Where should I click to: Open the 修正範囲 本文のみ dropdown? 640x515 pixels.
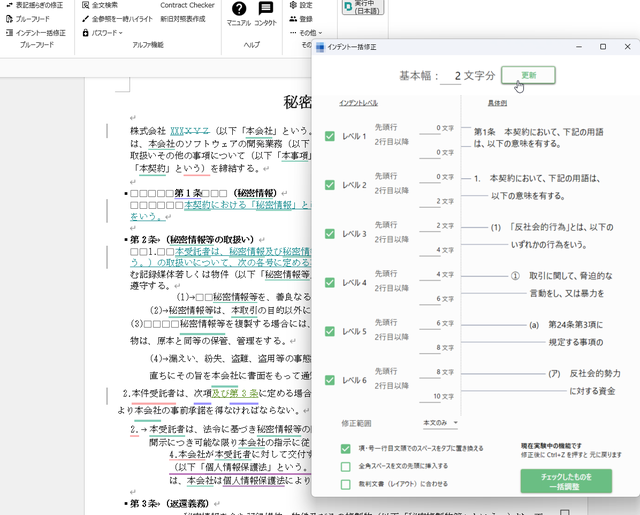click(x=441, y=423)
